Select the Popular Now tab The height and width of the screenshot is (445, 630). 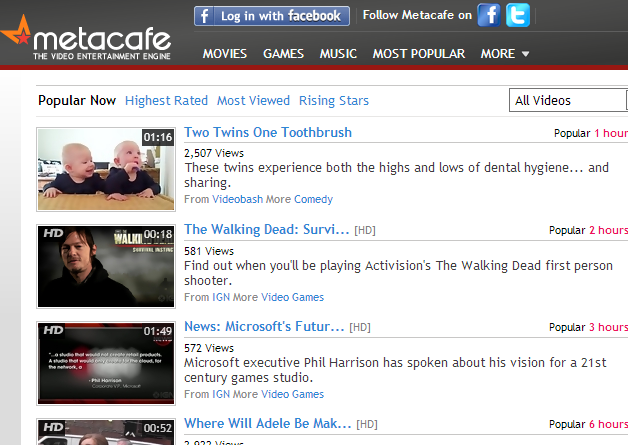(x=77, y=100)
